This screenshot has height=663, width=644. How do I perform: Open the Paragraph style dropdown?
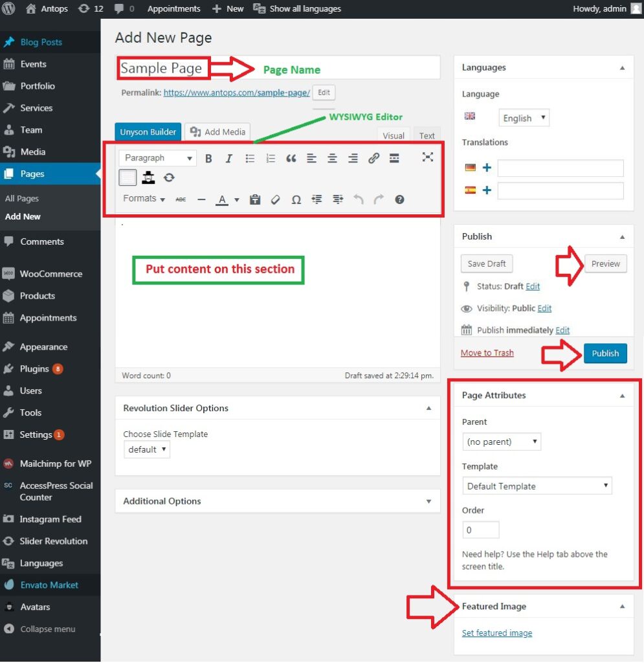tap(157, 157)
